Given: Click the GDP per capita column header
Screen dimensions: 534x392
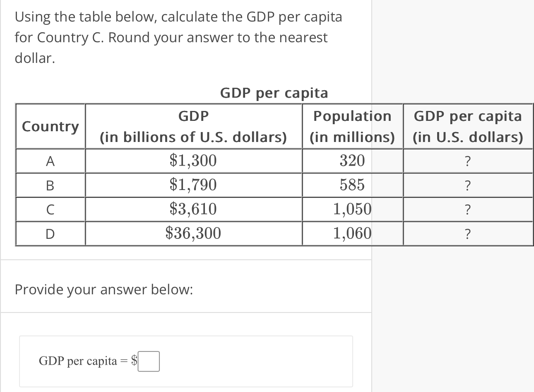Looking at the screenshot, I should click(468, 126).
